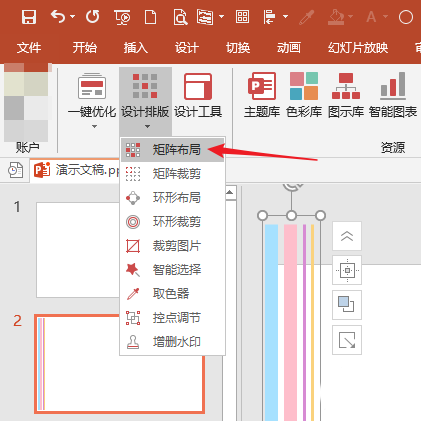This screenshot has height=421, width=421.
Task: Click the 账户 account avatar
Action: click(26, 103)
